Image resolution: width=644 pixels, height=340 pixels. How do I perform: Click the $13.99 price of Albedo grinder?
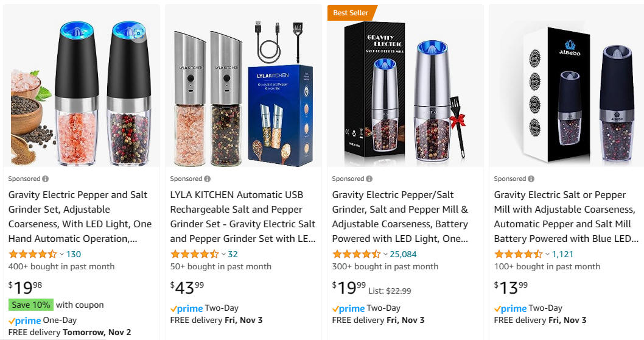pos(511,288)
